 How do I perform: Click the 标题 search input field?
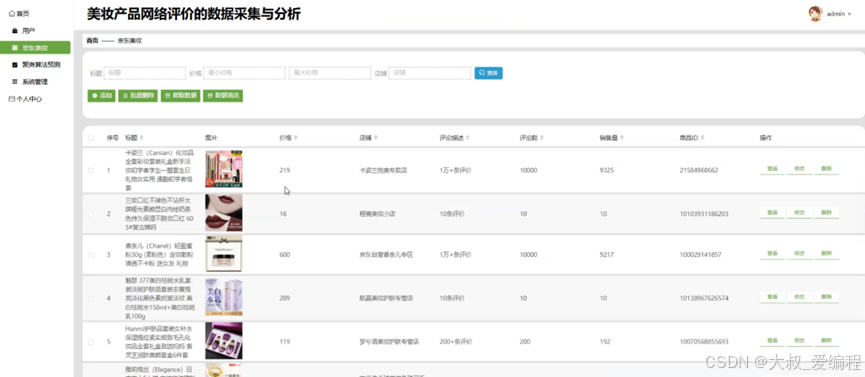coord(145,73)
